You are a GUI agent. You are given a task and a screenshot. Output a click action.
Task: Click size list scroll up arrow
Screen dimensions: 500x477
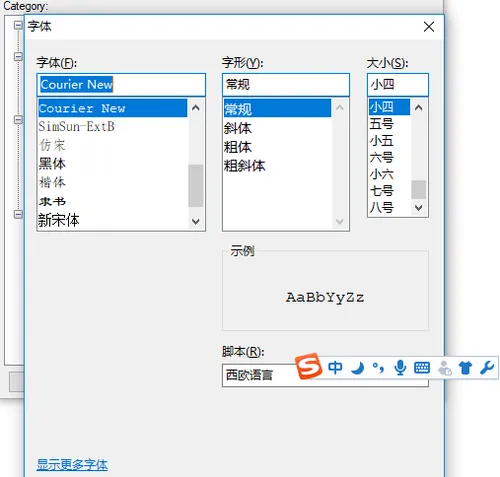(419, 107)
